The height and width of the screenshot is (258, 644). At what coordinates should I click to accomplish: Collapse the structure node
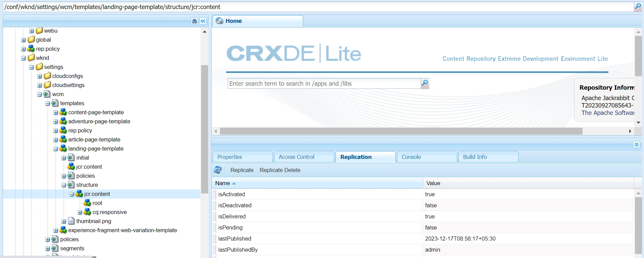click(x=64, y=185)
